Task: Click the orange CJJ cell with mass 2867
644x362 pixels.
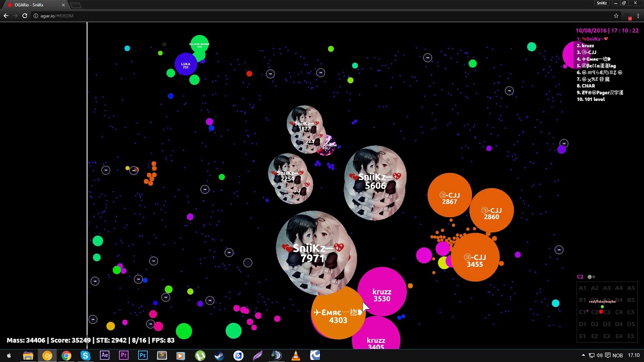Action: pos(449,196)
